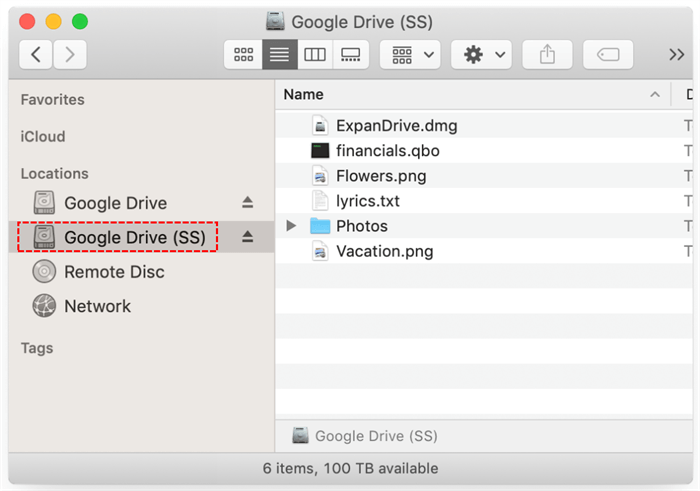Image resolution: width=700 pixels, height=491 pixels.
Task: Select Network in the sidebar
Action: (x=97, y=307)
